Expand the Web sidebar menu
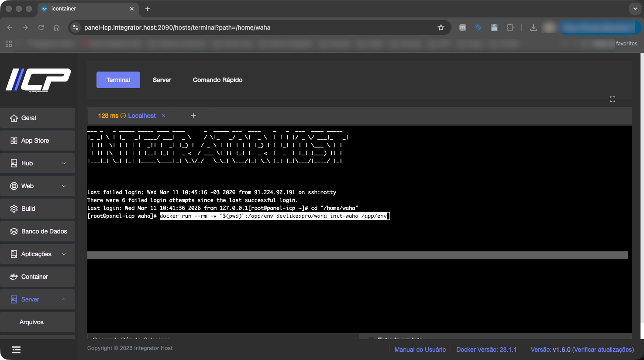644x360 pixels. tap(38, 186)
